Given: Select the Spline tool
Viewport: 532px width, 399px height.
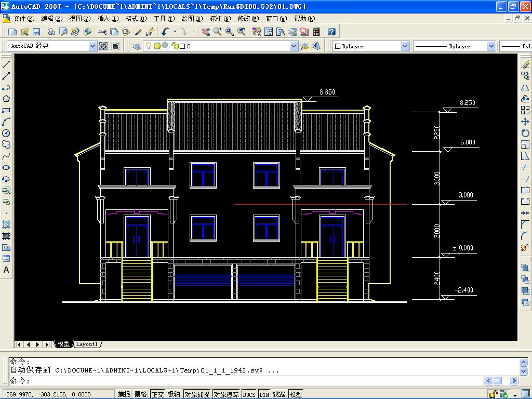Looking at the screenshot, I should click(6, 156).
